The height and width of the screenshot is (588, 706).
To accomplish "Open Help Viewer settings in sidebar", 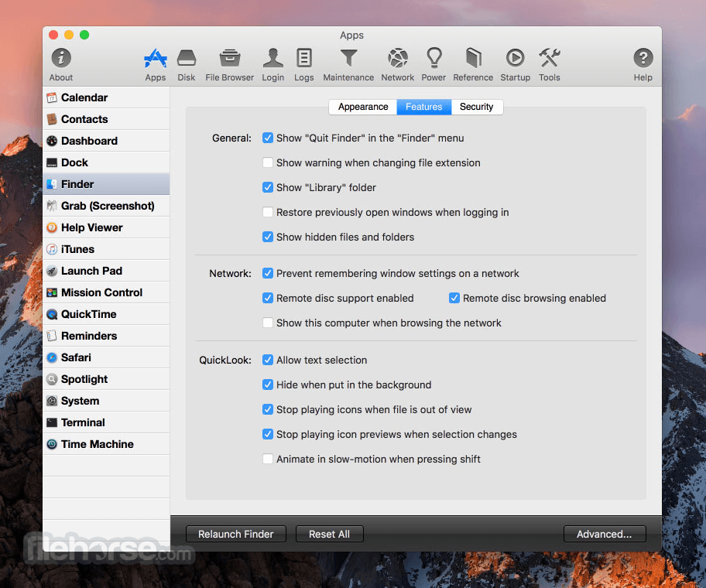I will tap(106, 227).
